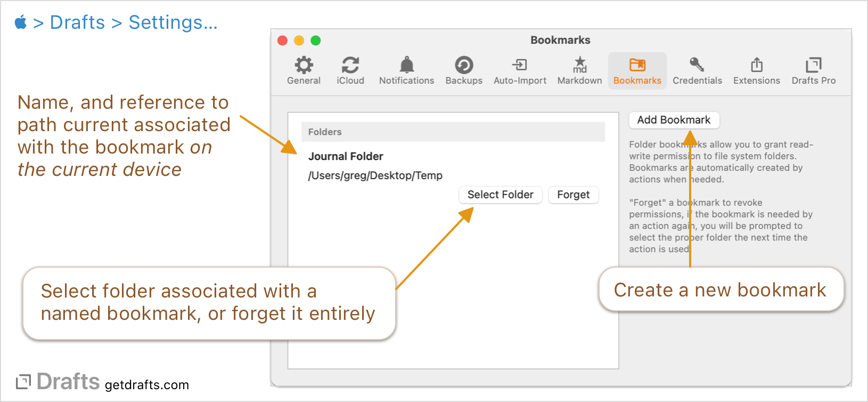Click the Drafts logo icon in footer
Viewport: 868px width, 402px height.
click(23, 382)
